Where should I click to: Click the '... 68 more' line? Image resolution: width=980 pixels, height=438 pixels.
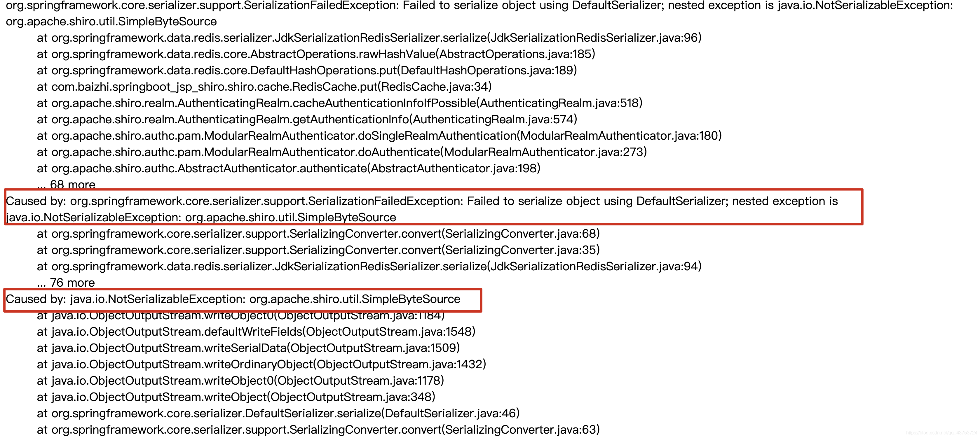point(66,184)
